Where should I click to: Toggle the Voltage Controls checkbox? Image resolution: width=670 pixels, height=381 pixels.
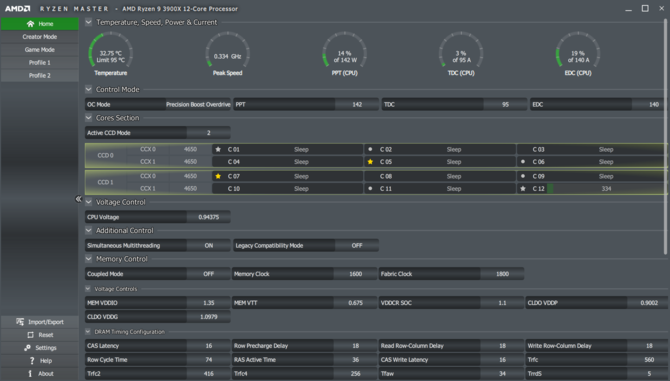pos(88,289)
